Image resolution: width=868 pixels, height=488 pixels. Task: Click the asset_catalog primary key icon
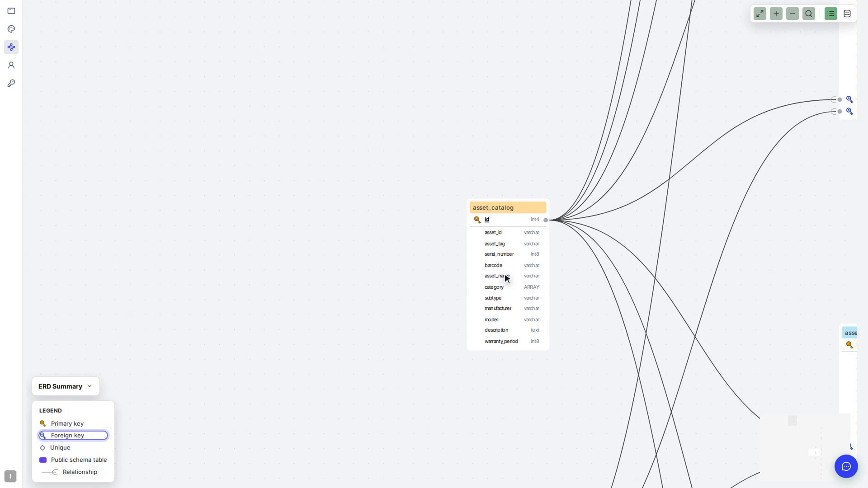pos(477,220)
